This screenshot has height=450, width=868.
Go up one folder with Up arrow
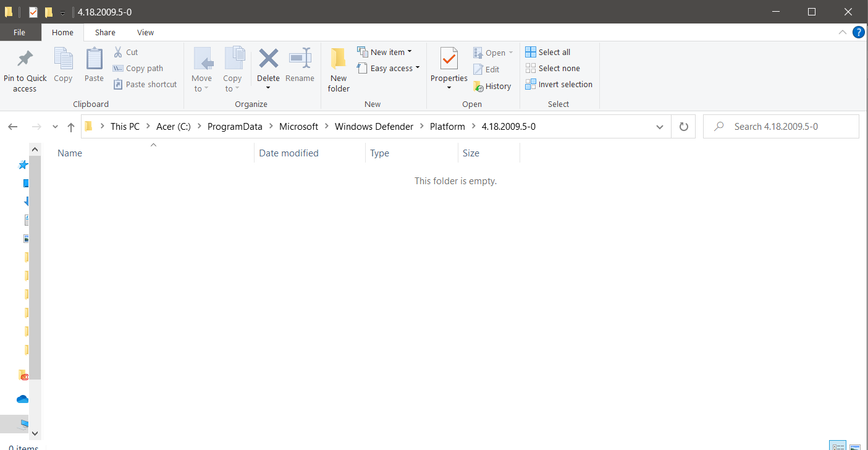pyautogui.click(x=71, y=127)
